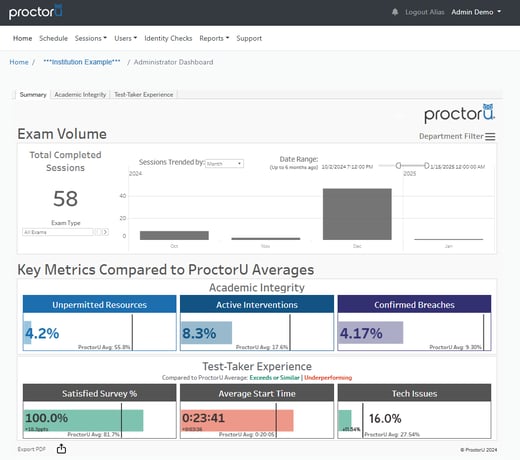The height and width of the screenshot is (460, 520).
Task: Click the Institution Example breadcrumb link
Action: pos(82,62)
